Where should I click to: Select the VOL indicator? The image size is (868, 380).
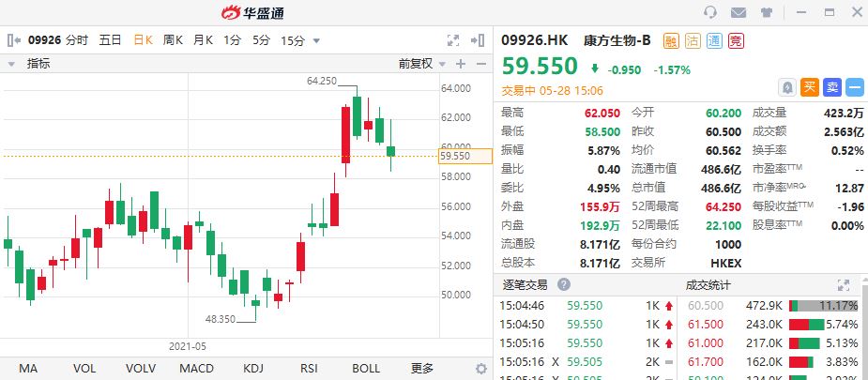(84, 369)
